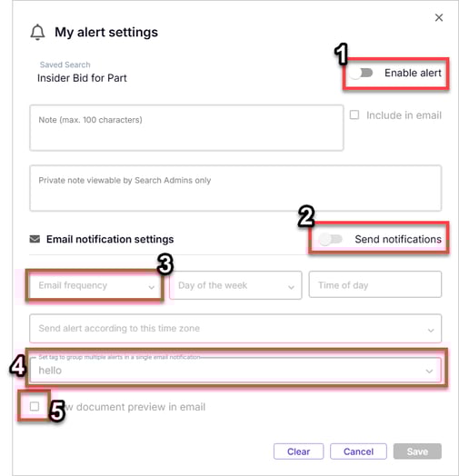This screenshot has height=476, width=459.
Task: Click the Private note for Search Admins field
Action: (x=235, y=188)
